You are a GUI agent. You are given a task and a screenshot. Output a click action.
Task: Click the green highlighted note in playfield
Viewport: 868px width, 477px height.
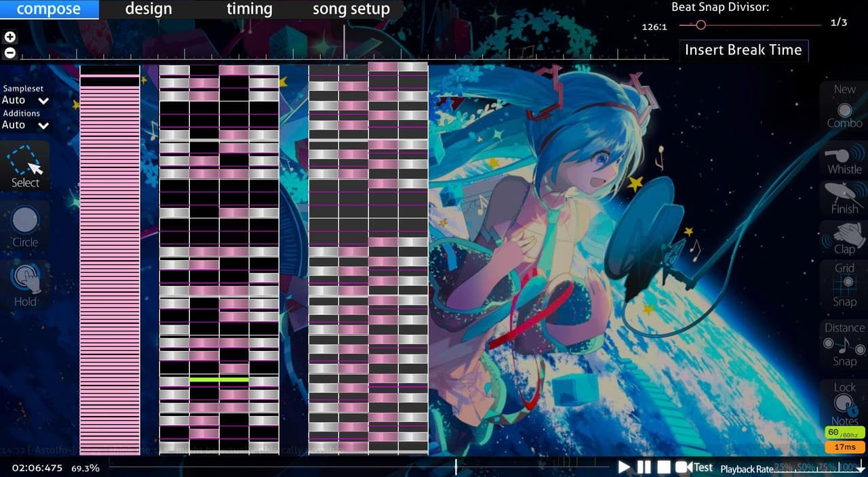coord(219,380)
